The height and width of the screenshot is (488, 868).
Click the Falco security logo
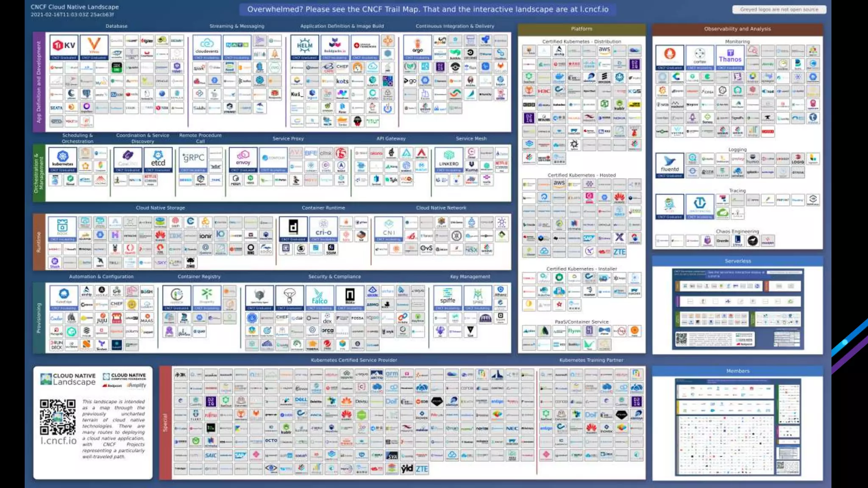[320, 297]
